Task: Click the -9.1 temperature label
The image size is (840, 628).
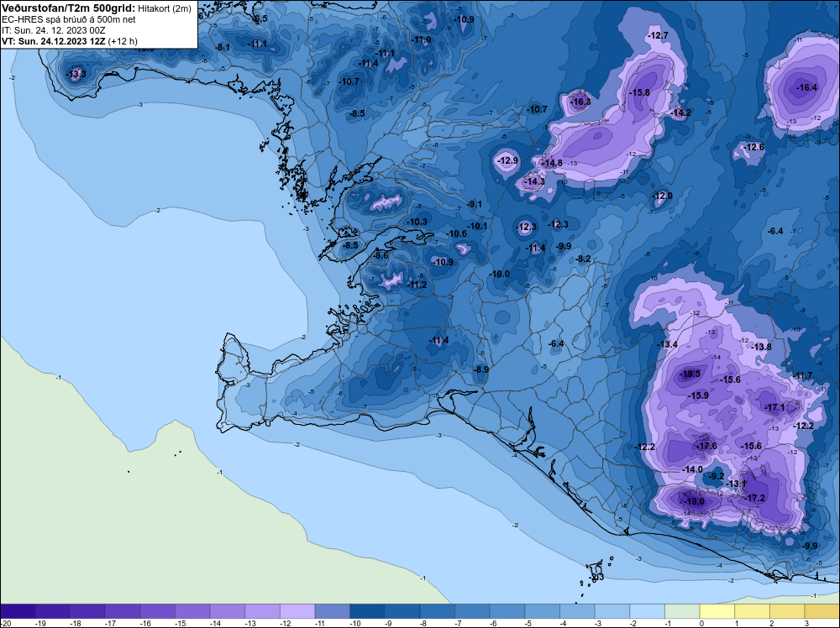Action: [x=475, y=204]
